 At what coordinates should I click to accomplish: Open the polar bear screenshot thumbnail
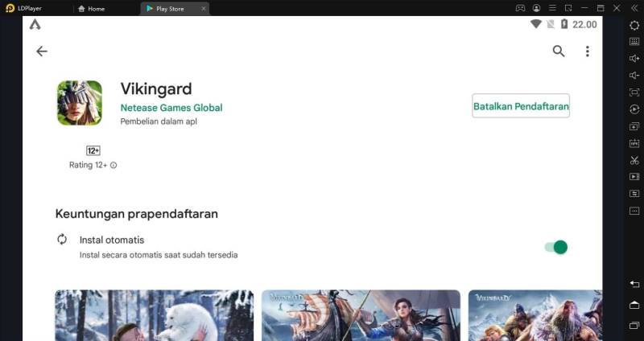[x=155, y=315]
